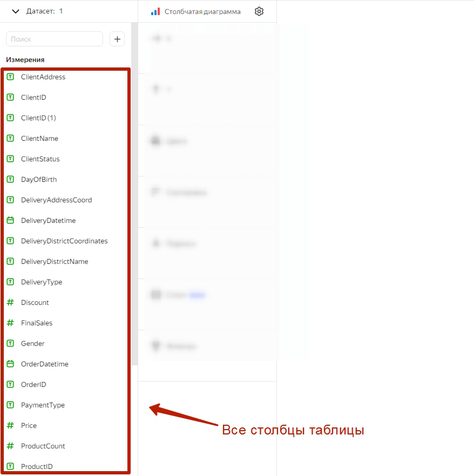
Task: Focus the Поиск search field
Action: point(55,39)
